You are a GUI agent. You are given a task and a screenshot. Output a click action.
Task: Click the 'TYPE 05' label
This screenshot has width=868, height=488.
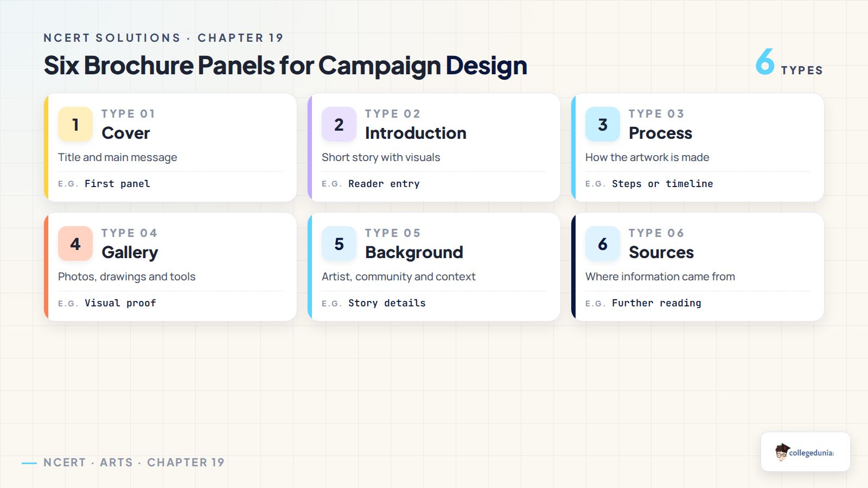(x=393, y=233)
